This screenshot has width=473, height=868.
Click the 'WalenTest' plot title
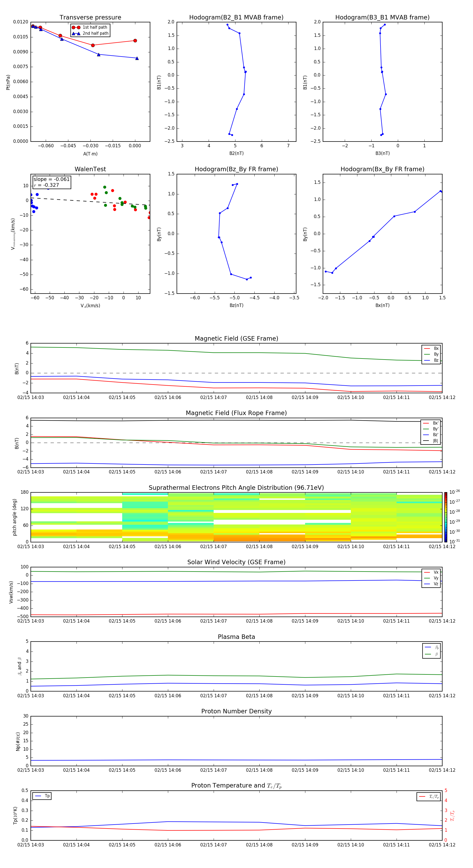[90, 169]
